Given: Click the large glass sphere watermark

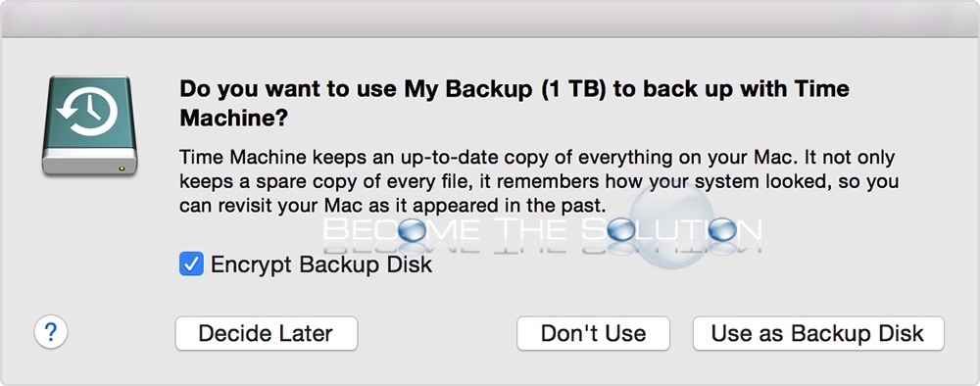Looking at the screenshot, I should pyautogui.click(x=672, y=226).
